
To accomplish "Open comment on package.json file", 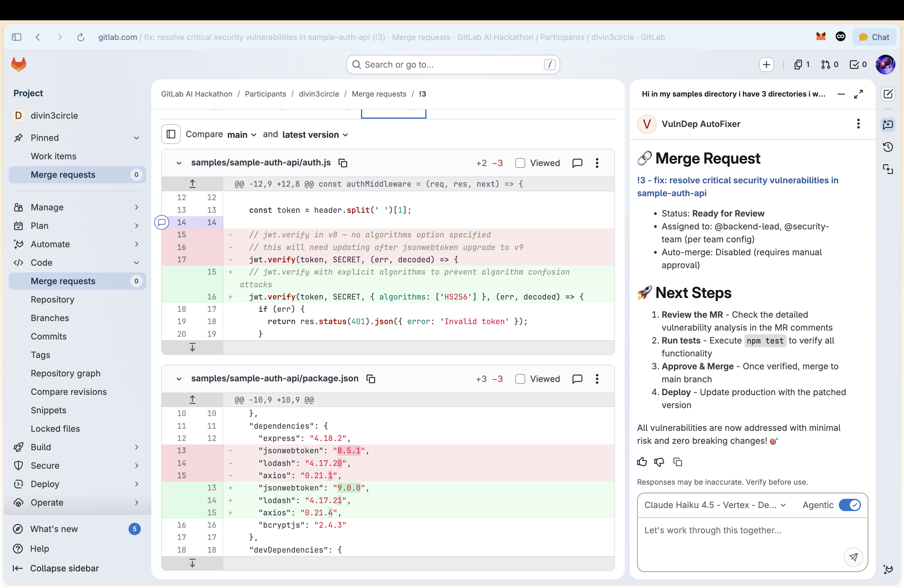I will pyautogui.click(x=577, y=379).
